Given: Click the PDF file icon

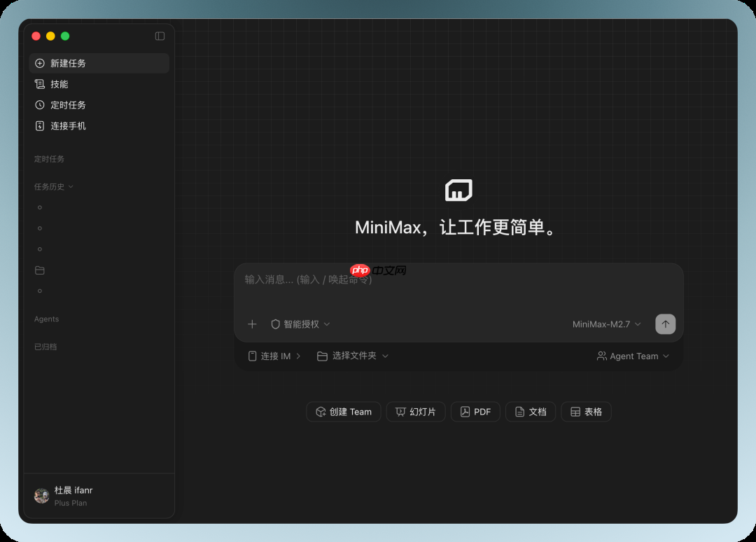Looking at the screenshot, I should click(465, 412).
